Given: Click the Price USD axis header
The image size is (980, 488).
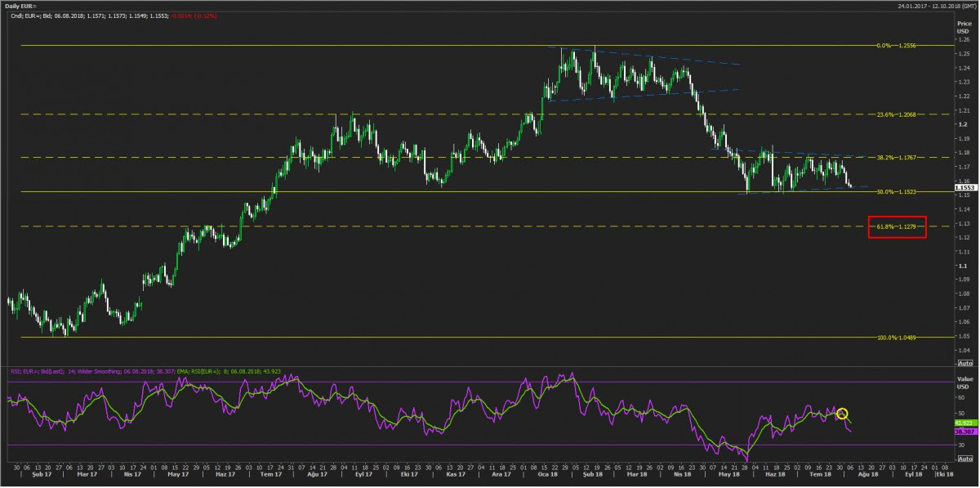Looking at the screenshot, I should [964, 28].
